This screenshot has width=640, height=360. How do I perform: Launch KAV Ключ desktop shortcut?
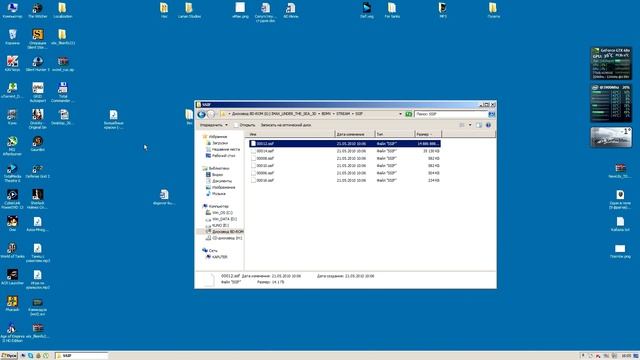point(12,64)
